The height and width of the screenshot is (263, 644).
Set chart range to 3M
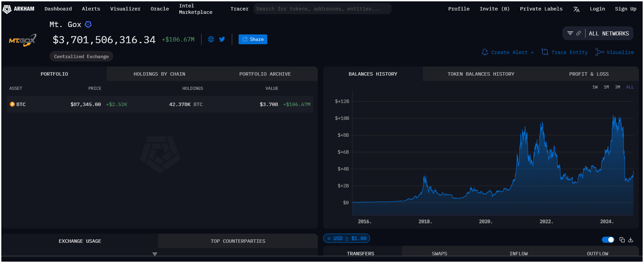pyautogui.click(x=617, y=87)
